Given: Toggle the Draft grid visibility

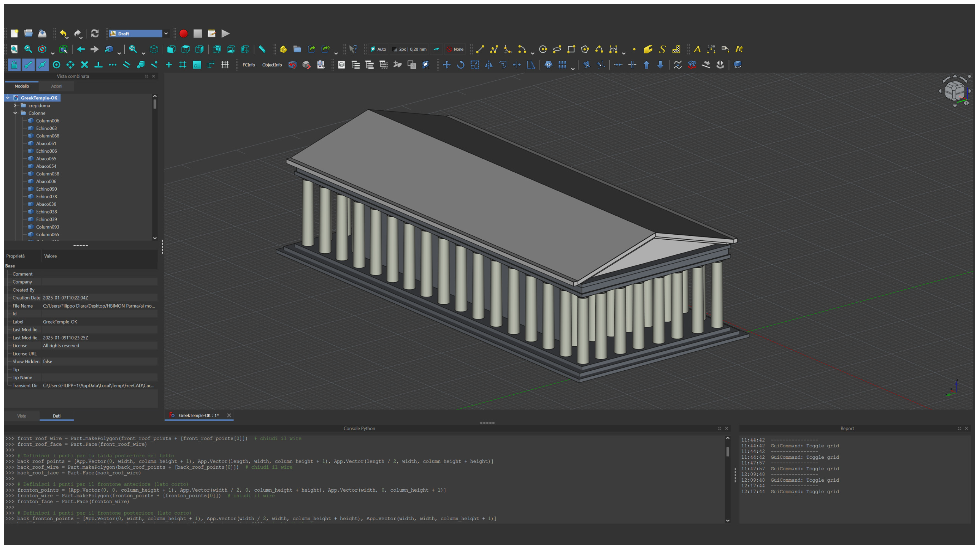Looking at the screenshot, I should pyautogui.click(x=225, y=65).
